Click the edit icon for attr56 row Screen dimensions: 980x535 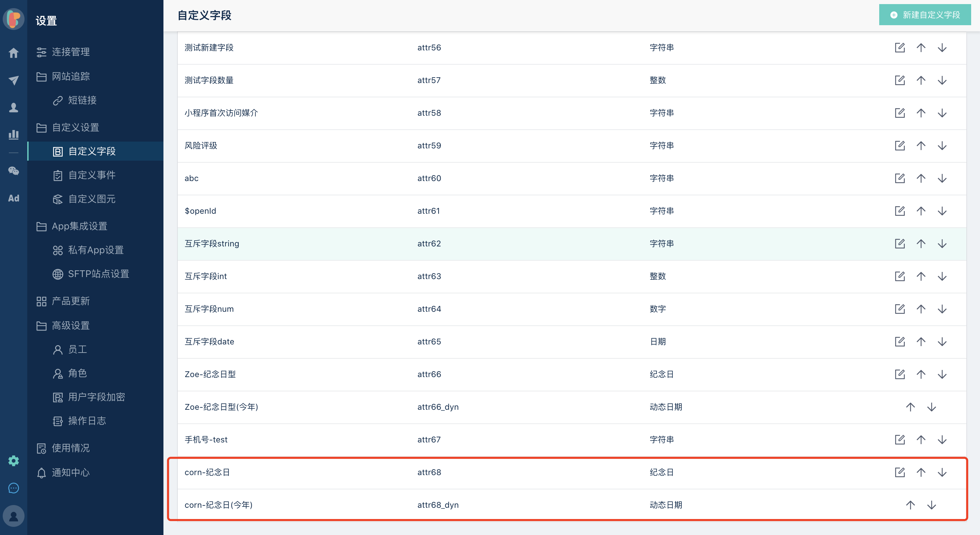(899, 48)
